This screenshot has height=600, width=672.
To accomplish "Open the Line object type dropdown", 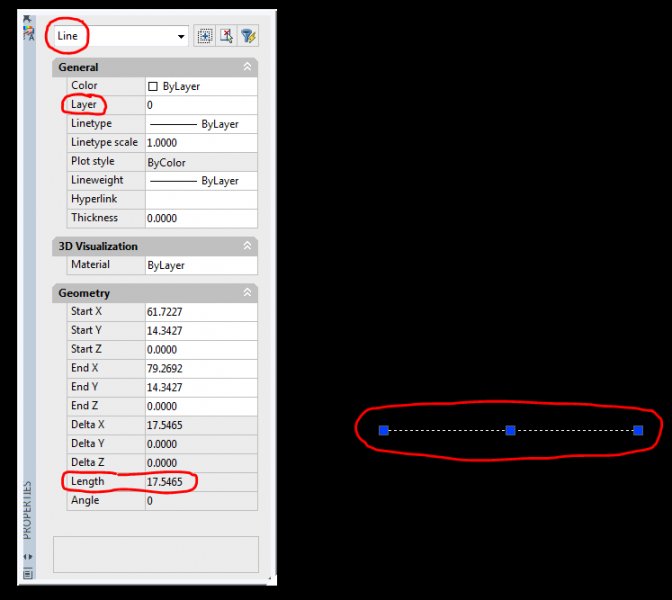I will point(121,36).
